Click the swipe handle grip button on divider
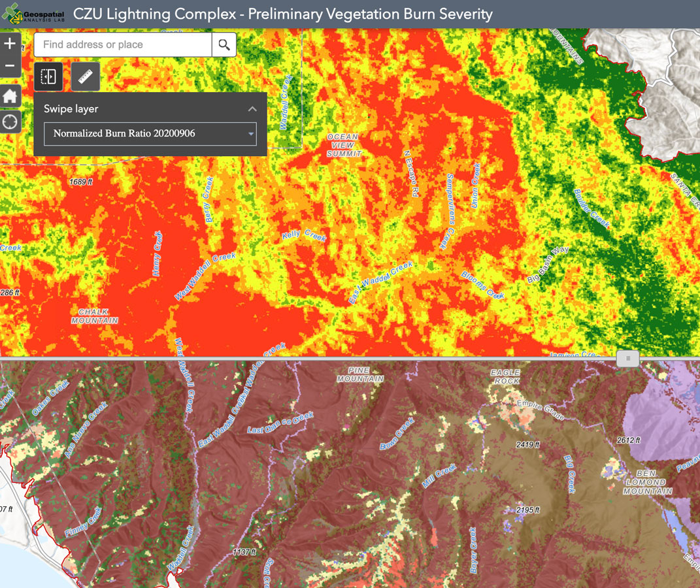Screen dimensions: 700x588 [x=627, y=358]
